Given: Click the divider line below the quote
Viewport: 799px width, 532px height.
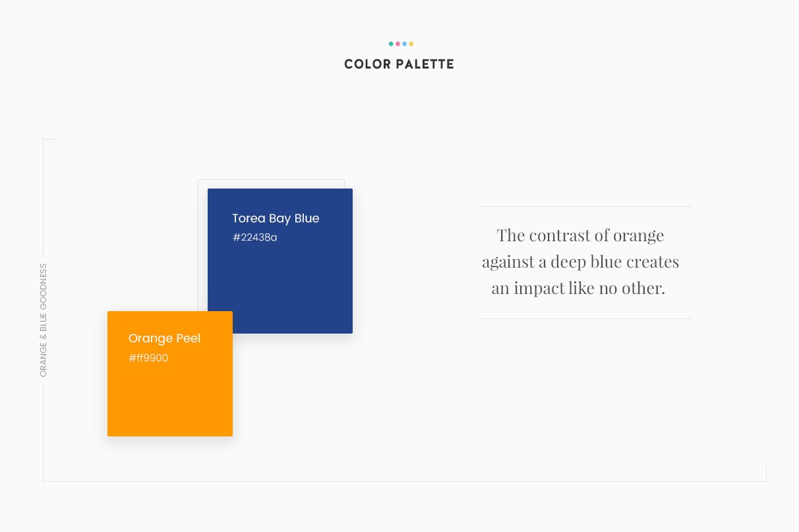Looking at the screenshot, I should 585,318.
